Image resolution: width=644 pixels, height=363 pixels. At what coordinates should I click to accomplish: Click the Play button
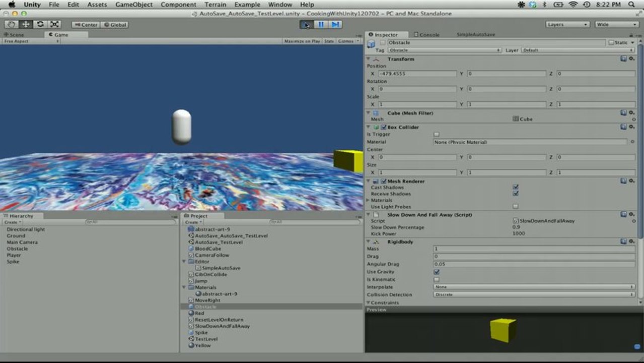(x=306, y=24)
